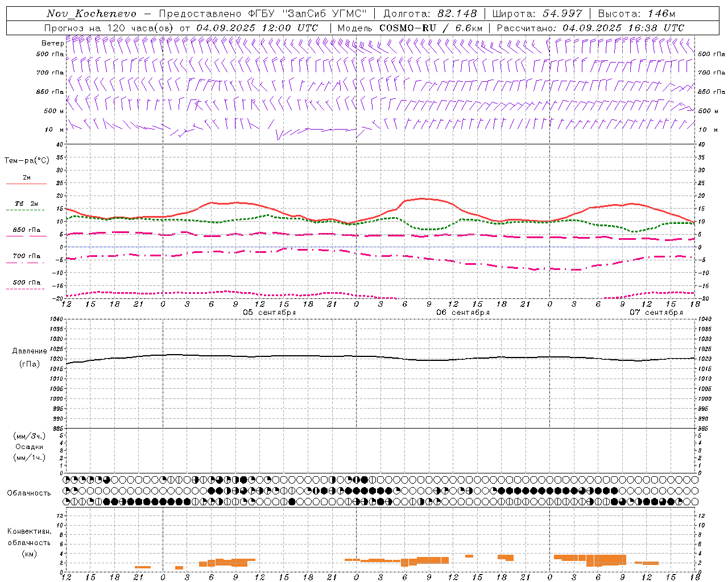Select the "Долгота: 82.148" header field
Viewport: 728px width, 582px height.
click(x=430, y=14)
